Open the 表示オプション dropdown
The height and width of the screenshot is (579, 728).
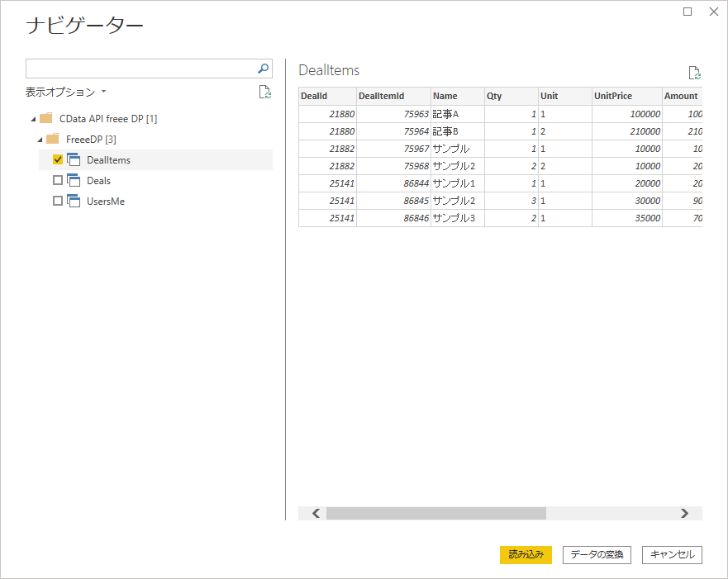click(x=66, y=92)
